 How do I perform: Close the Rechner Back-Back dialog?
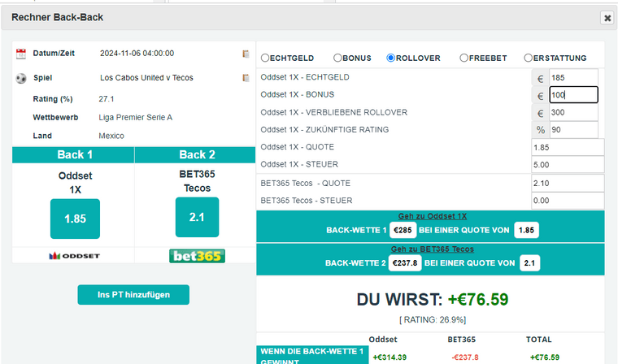click(x=607, y=18)
